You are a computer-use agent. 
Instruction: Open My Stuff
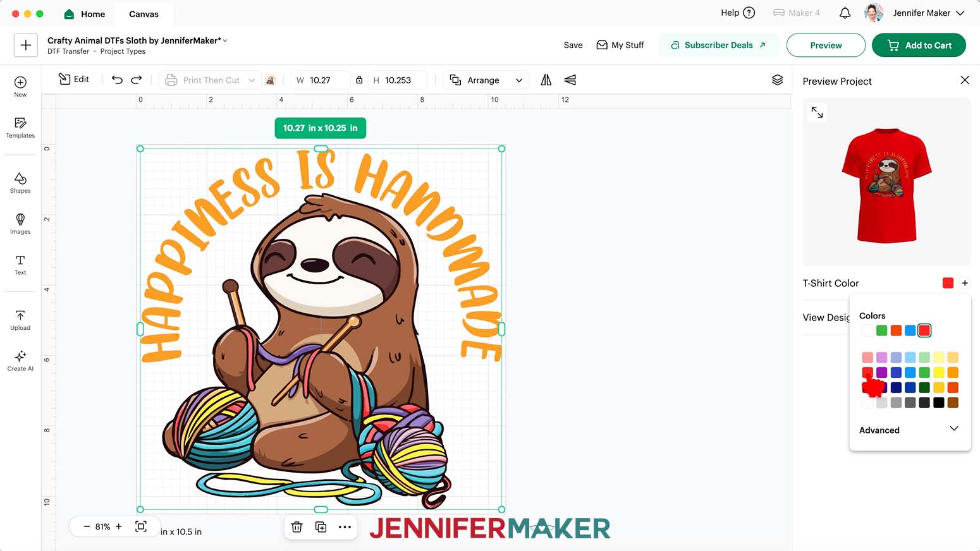coord(620,45)
